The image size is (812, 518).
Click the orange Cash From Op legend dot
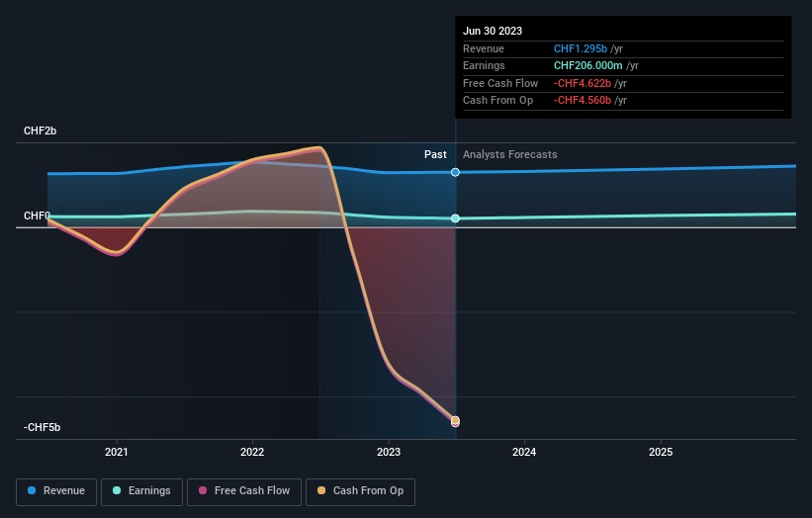click(x=321, y=490)
